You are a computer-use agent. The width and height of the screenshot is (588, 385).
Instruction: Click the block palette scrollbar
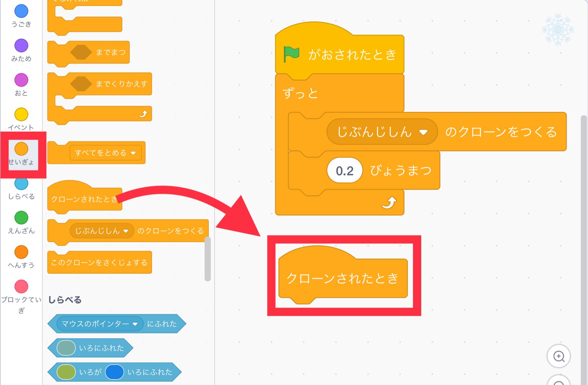(207, 259)
